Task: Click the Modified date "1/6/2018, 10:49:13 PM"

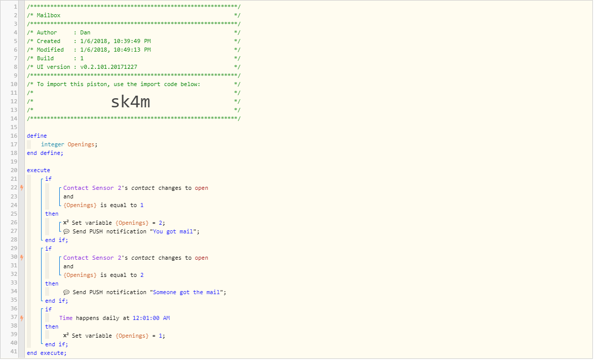Action: click(116, 50)
